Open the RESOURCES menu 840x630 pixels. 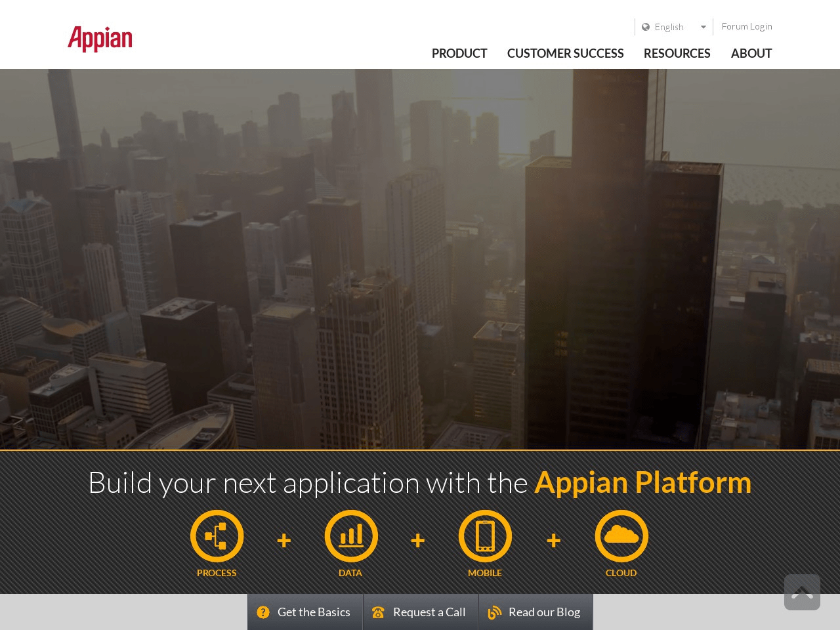pyautogui.click(x=677, y=53)
